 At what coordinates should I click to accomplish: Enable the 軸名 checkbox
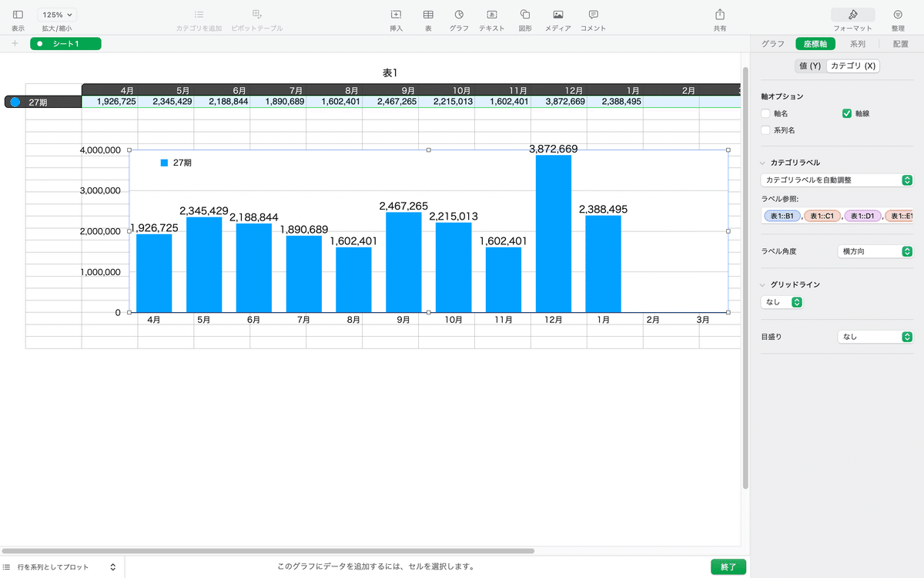[765, 113]
